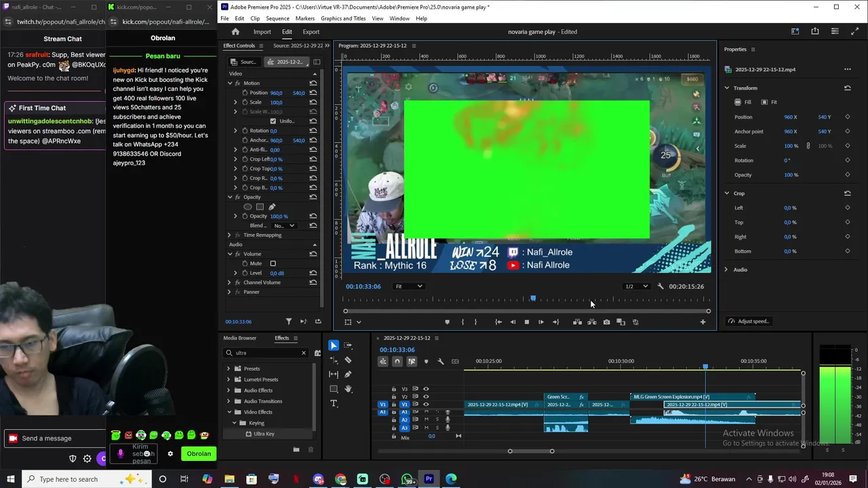868x488 pixels.
Task: Expand the Audio section in Properties panel
Action: [726, 270]
